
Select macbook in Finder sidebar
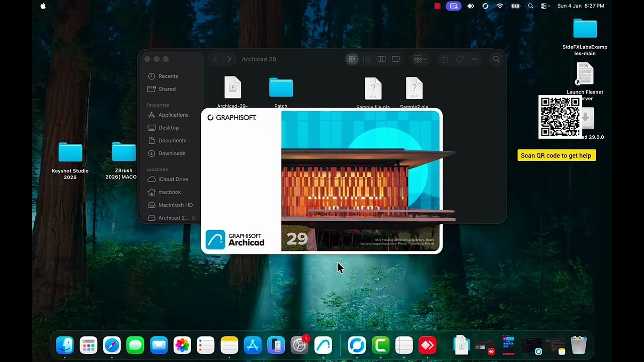[x=170, y=192]
